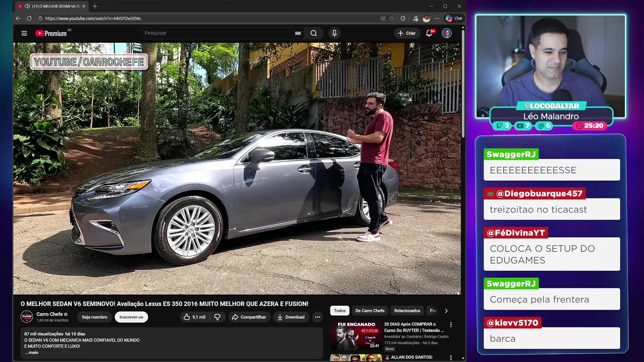644x362 pixels.
Task: Open FUI ENGANADO recommended video thumbnail
Action: click(x=355, y=336)
